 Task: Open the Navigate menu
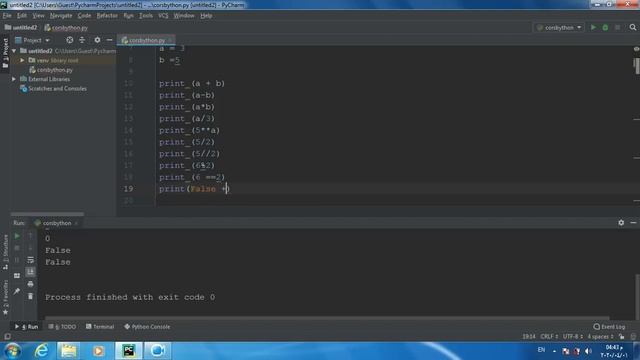[x=61, y=16]
